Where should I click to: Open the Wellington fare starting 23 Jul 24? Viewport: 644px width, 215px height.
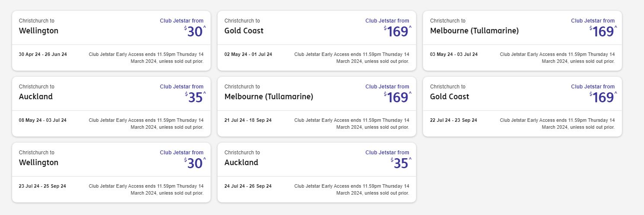pyautogui.click(x=38, y=163)
